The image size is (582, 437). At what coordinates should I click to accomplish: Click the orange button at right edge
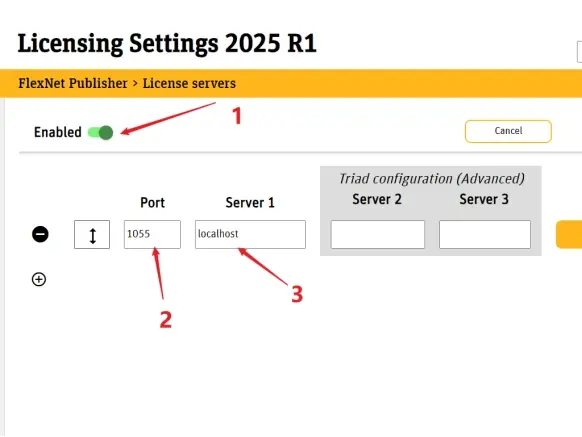pyautogui.click(x=569, y=234)
